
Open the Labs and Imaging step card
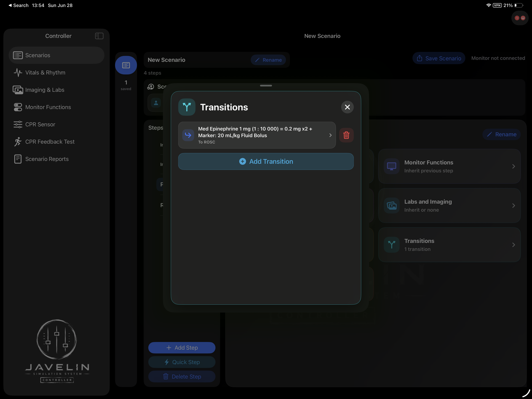[449, 205]
